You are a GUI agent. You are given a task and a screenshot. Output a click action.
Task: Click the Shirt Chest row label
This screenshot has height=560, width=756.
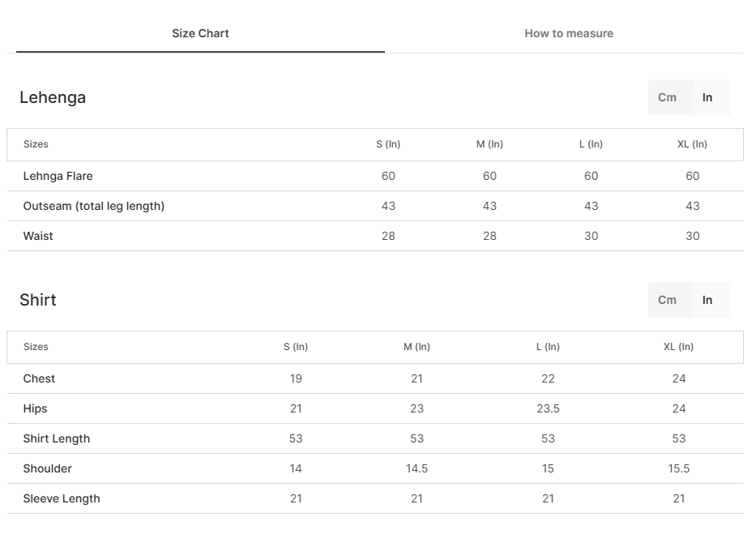39,378
